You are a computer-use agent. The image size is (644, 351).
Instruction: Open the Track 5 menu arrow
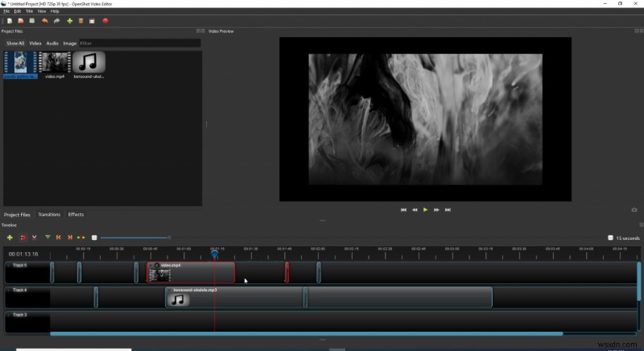pos(9,265)
